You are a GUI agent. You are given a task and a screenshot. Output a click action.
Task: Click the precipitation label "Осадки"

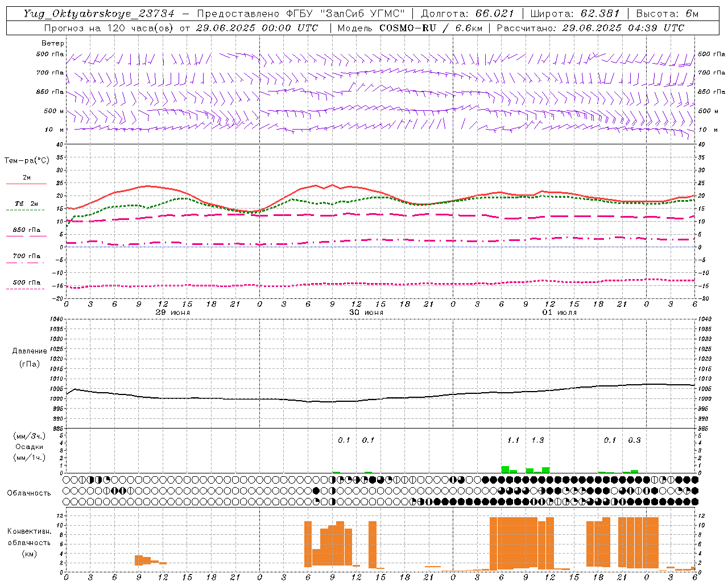[x=30, y=447]
